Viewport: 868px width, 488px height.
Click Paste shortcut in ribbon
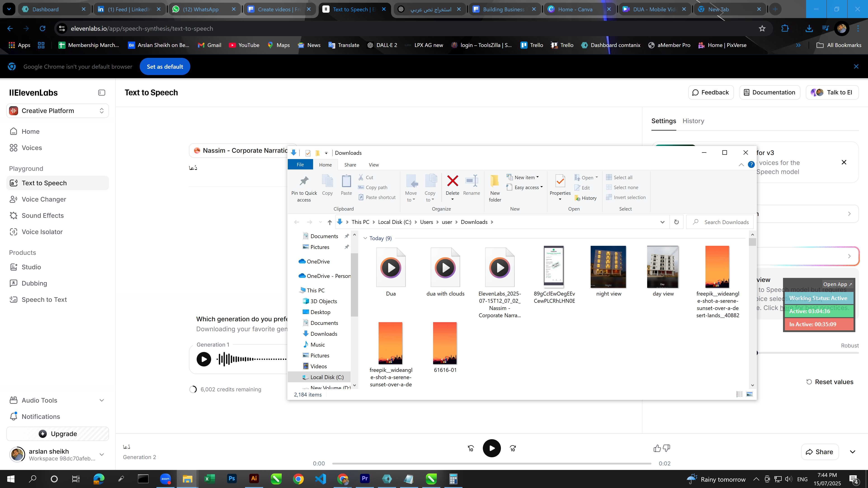tap(377, 197)
